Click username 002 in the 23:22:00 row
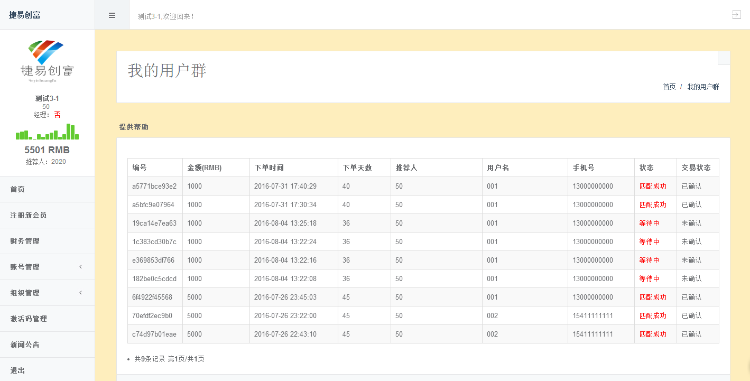750x381 pixels. pos(492,316)
